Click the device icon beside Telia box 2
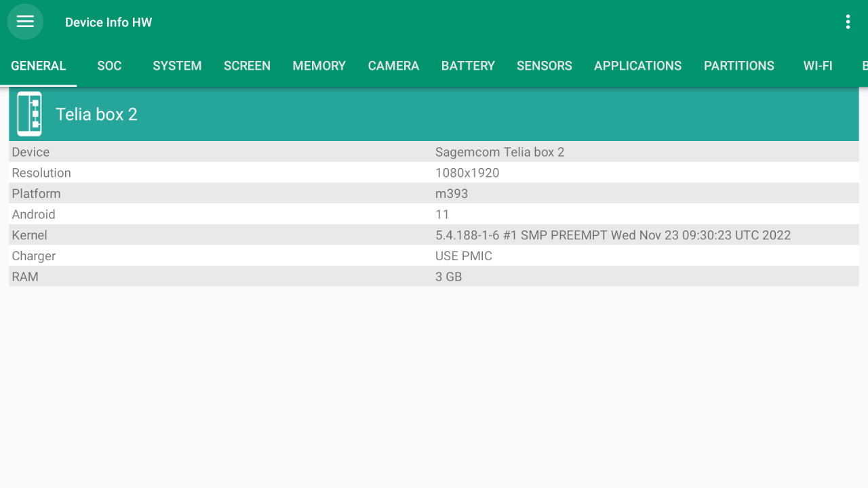The height and width of the screenshot is (488, 868). (x=28, y=113)
